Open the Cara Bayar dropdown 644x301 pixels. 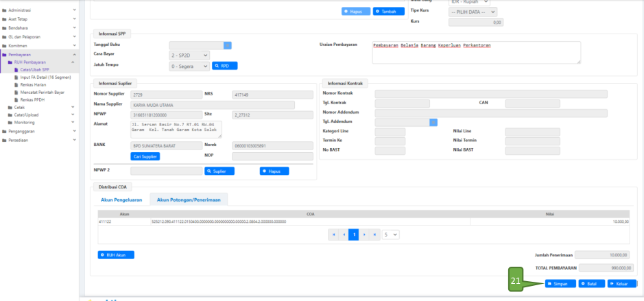click(189, 56)
